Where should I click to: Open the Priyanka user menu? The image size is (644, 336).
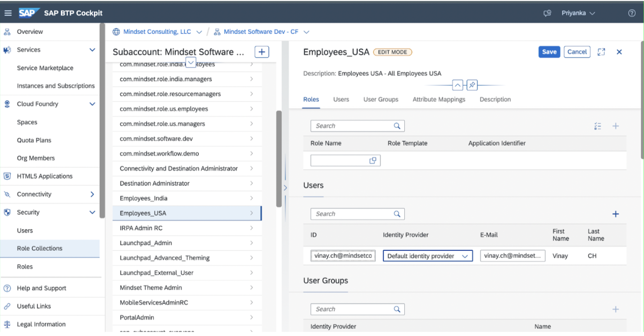578,13
